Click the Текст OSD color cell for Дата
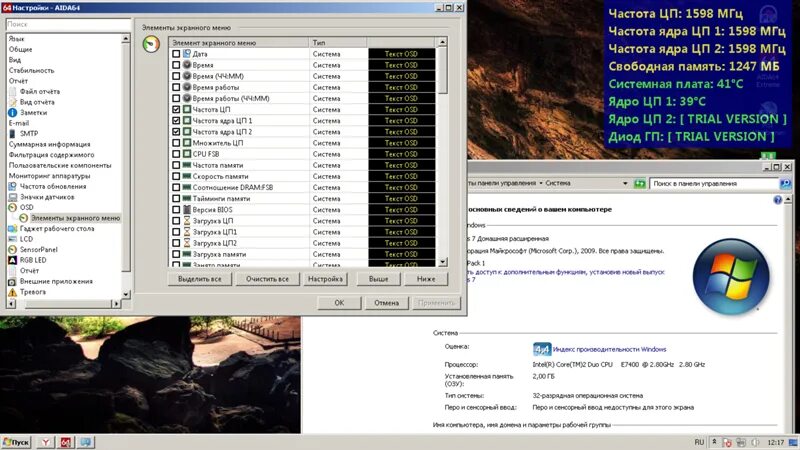Image resolution: width=800 pixels, height=450 pixels. tap(402, 54)
